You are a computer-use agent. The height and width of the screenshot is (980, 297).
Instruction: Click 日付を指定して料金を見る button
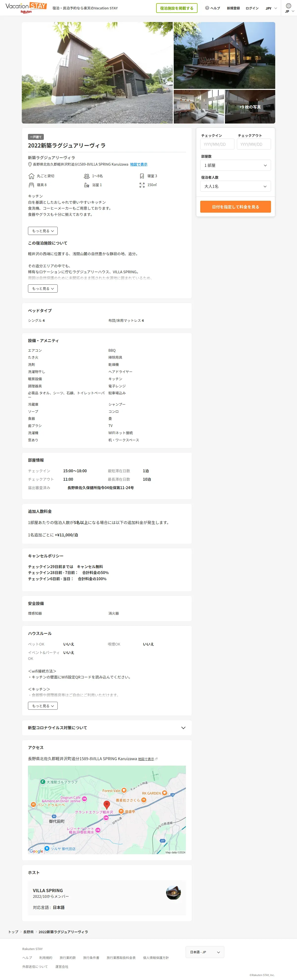tap(235, 207)
